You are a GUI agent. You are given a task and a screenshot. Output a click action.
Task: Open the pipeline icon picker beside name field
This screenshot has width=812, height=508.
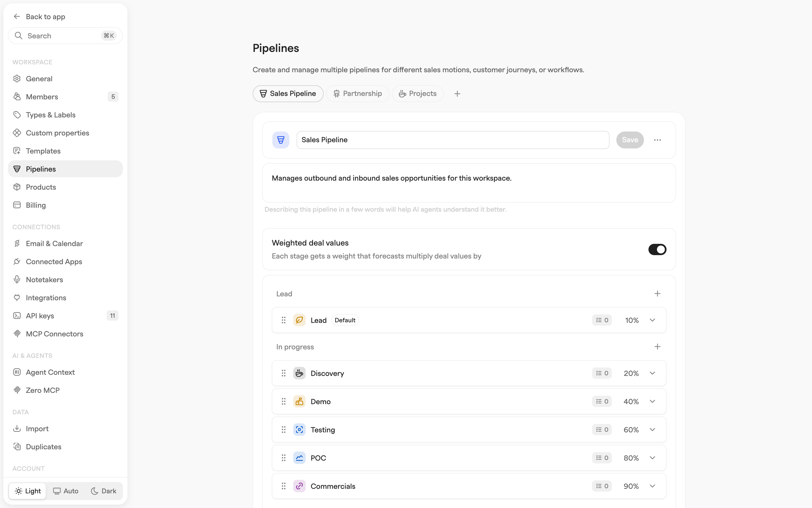pyautogui.click(x=281, y=140)
